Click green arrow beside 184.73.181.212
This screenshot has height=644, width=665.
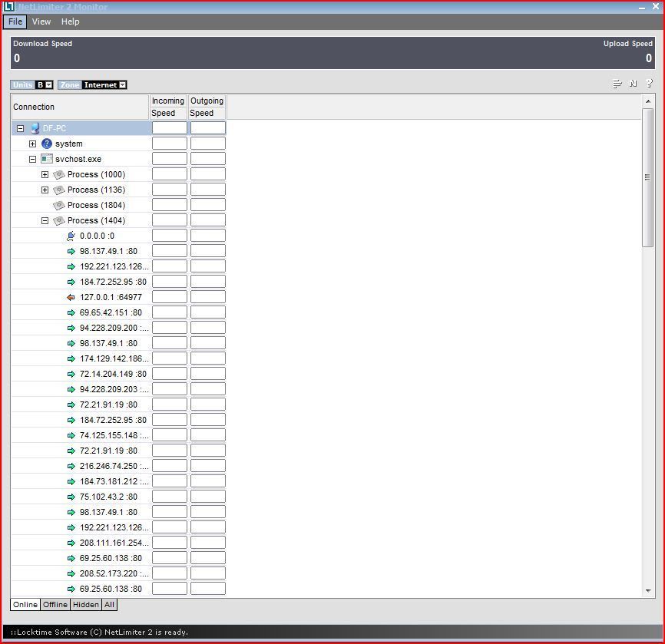pyautogui.click(x=71, y=481)
